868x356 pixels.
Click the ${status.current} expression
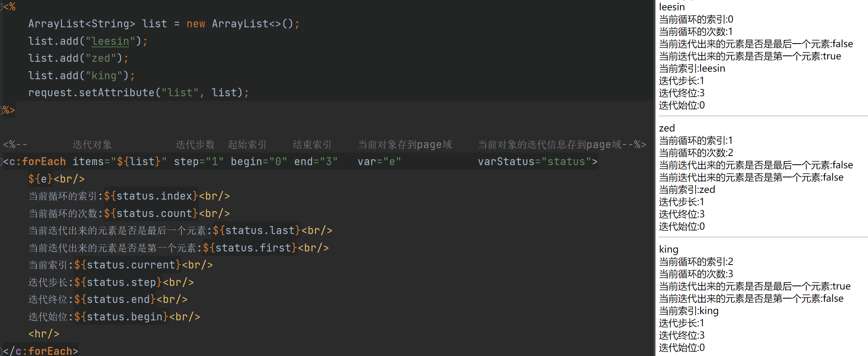point(128,265)
